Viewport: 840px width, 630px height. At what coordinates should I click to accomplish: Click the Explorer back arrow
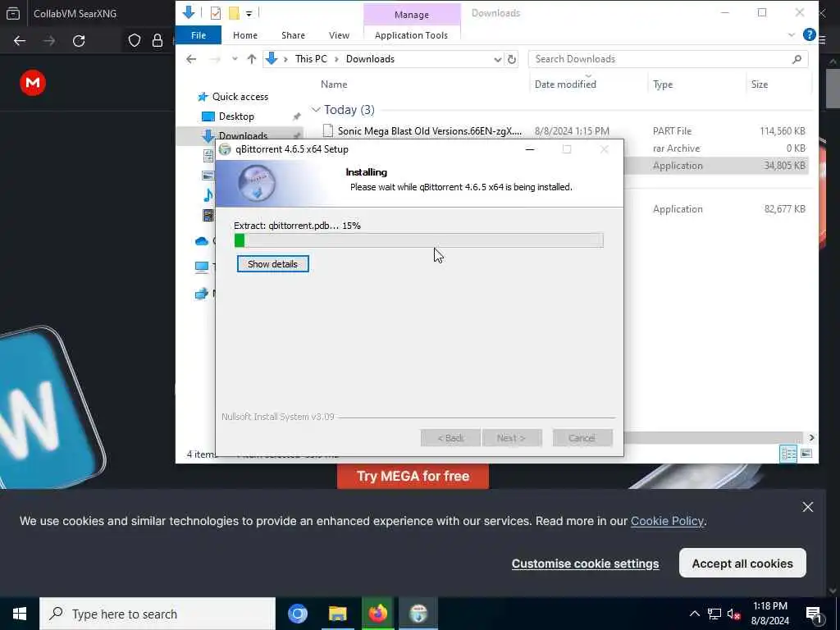click(x=191, y=59)
